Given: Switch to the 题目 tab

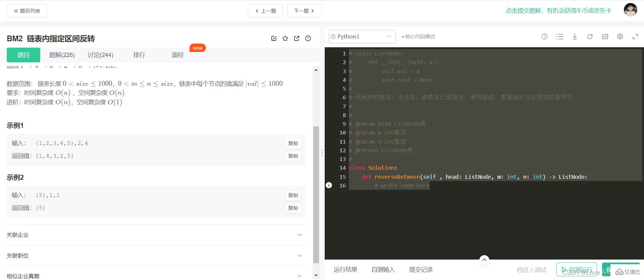Looking at the screenshot, I should pyautogui.click(x=23, y=55).
